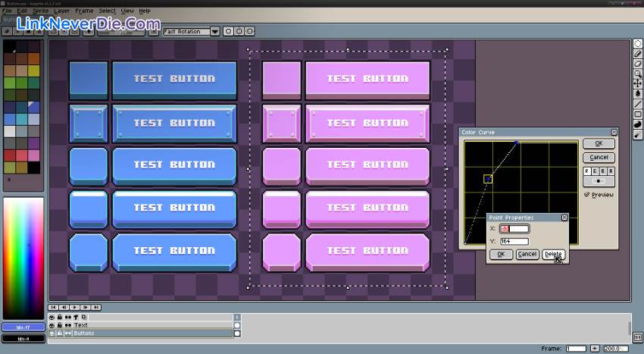644x354 pixels.
Task: Select the Rectangular Marquee tool
Action: tap(638, 44)
